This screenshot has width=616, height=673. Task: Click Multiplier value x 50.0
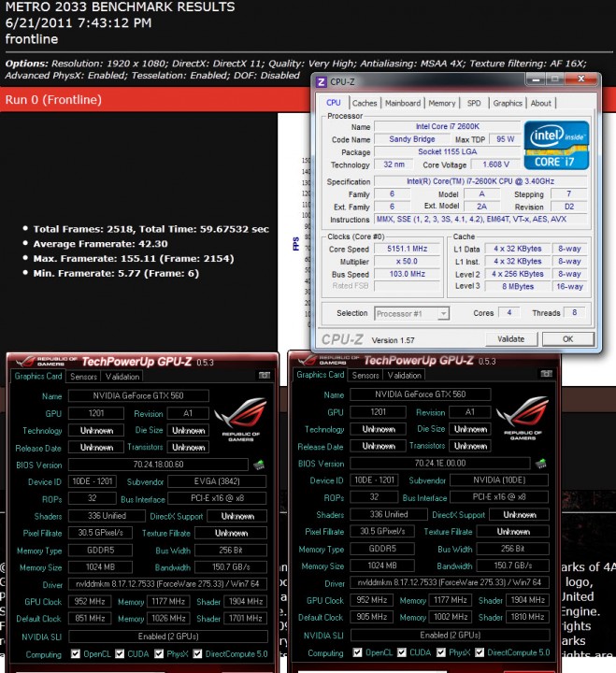[x=407, y=261]
